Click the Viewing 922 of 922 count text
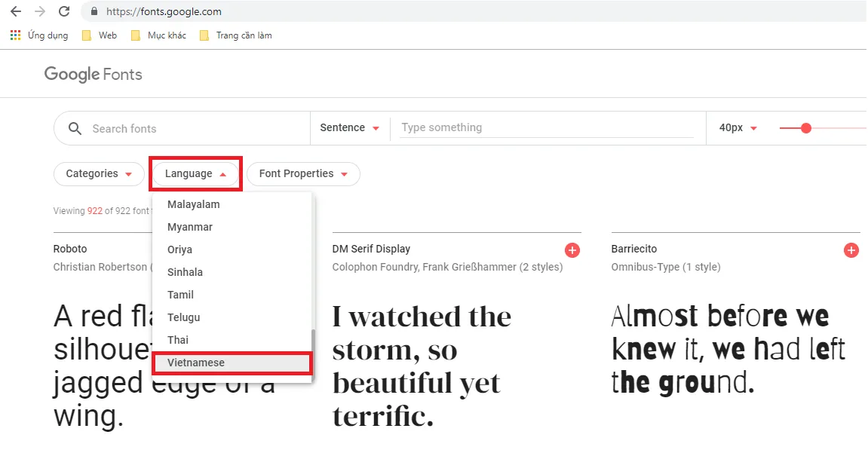 [x=102, y=211]
